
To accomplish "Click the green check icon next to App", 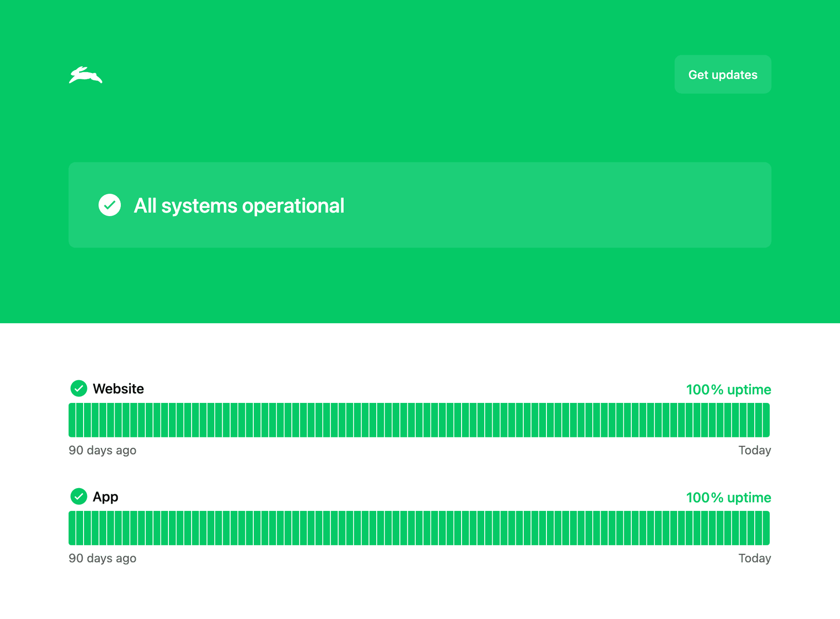I will click(x=79, y=497).
